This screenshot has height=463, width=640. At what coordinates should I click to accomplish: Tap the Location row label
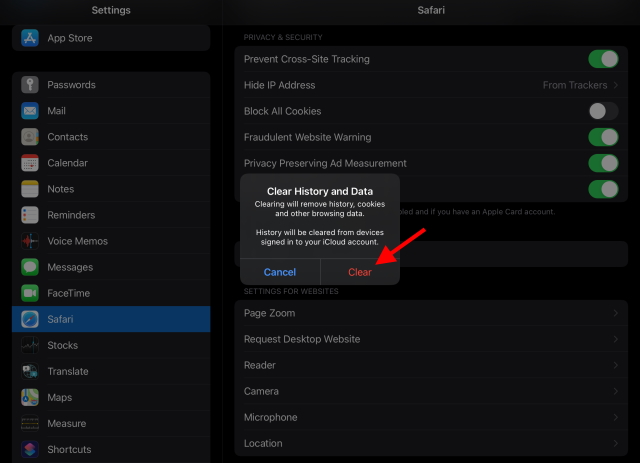[x=263, y=443]
